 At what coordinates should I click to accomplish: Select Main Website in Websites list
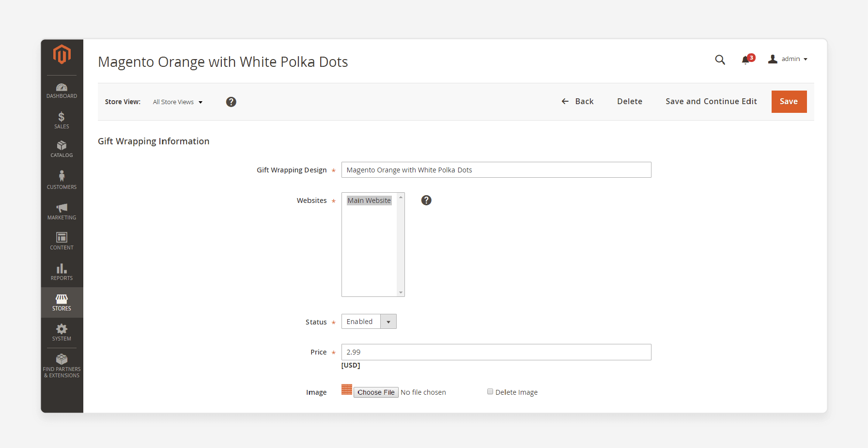[x=369, y=201]
